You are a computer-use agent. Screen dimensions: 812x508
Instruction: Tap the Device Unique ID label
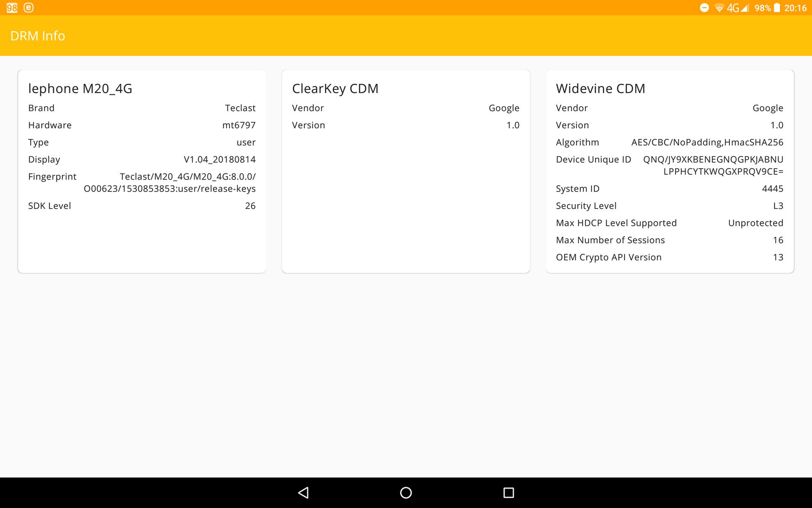(x=593, y=159)
